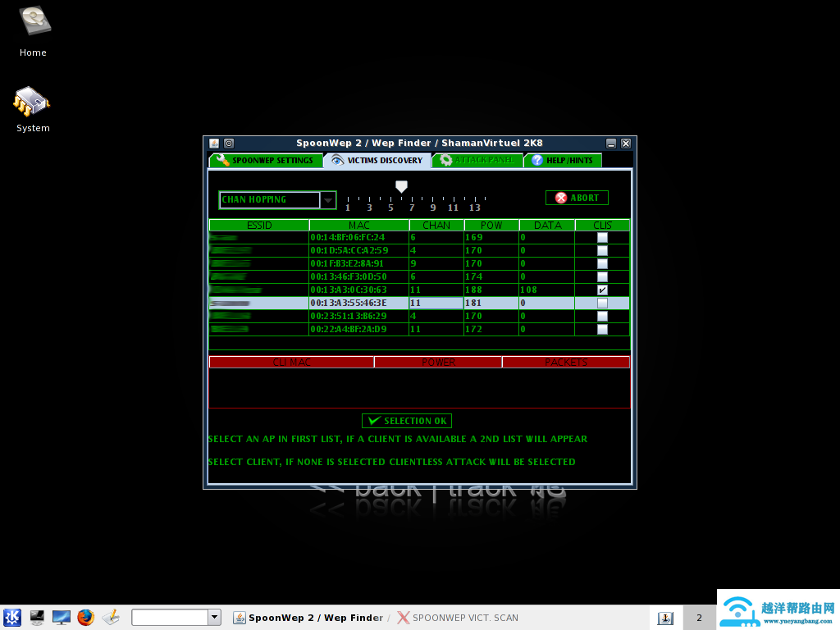Click the power value 172
The width and height of the screenshot is (840, 630).
pyautogui.click(x=491, y=330)
